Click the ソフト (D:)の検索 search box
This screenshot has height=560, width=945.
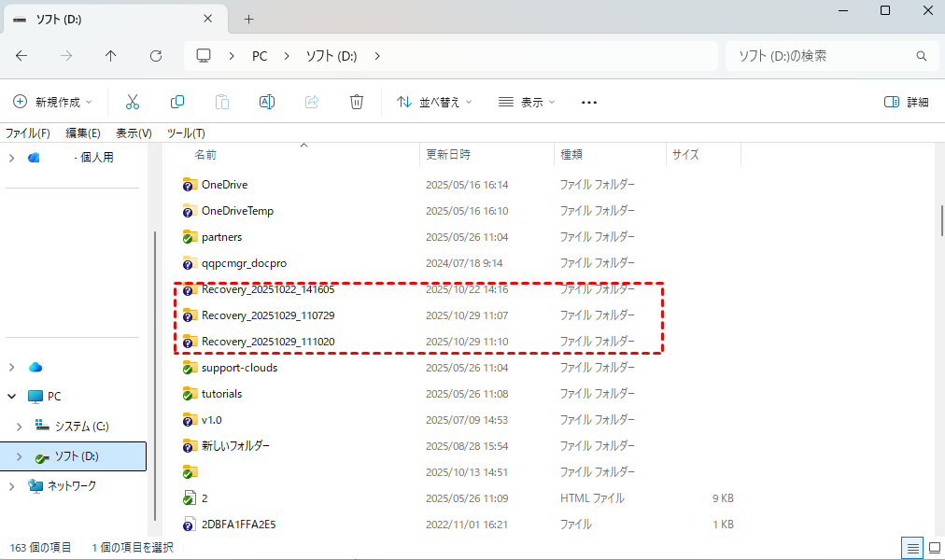(822, 56)
